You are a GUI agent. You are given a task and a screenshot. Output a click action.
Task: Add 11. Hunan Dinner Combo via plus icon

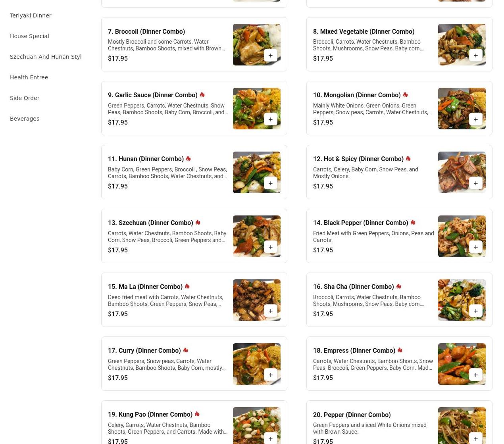(270, 183)
